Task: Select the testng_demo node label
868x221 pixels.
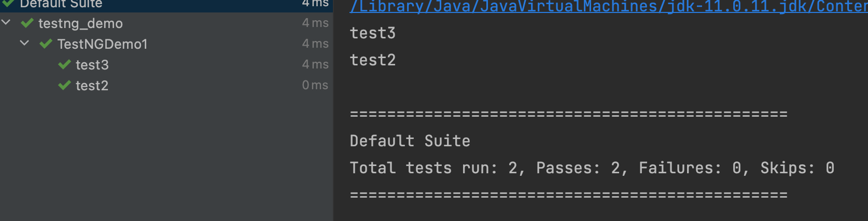Action: (80, 24)
